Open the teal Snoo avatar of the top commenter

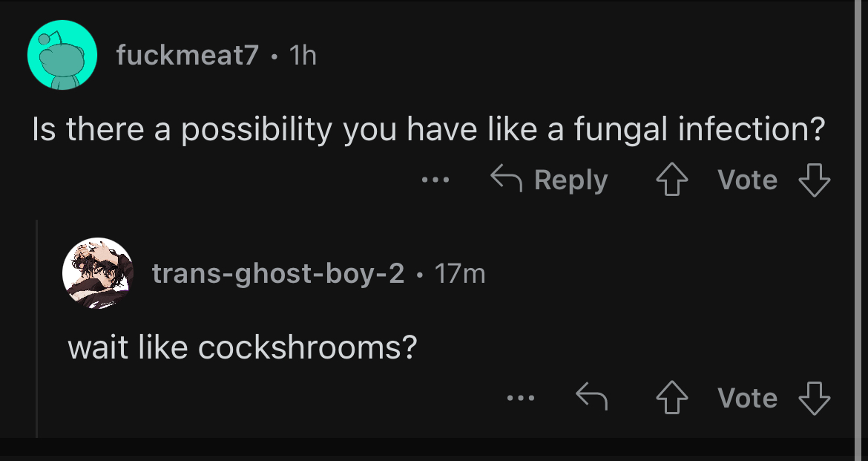point(62,54)
